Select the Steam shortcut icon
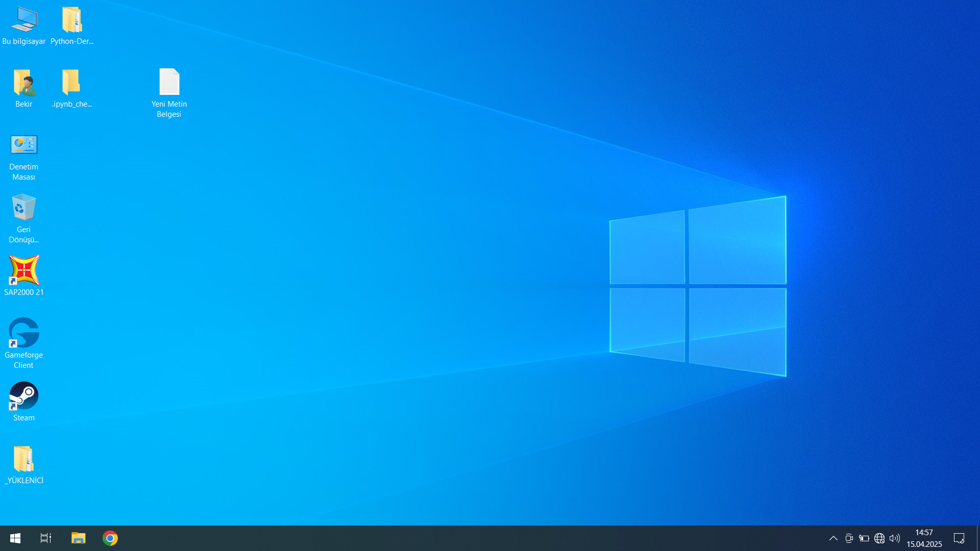The width and height of the screenshot is (980, 551). coord(24,396)
